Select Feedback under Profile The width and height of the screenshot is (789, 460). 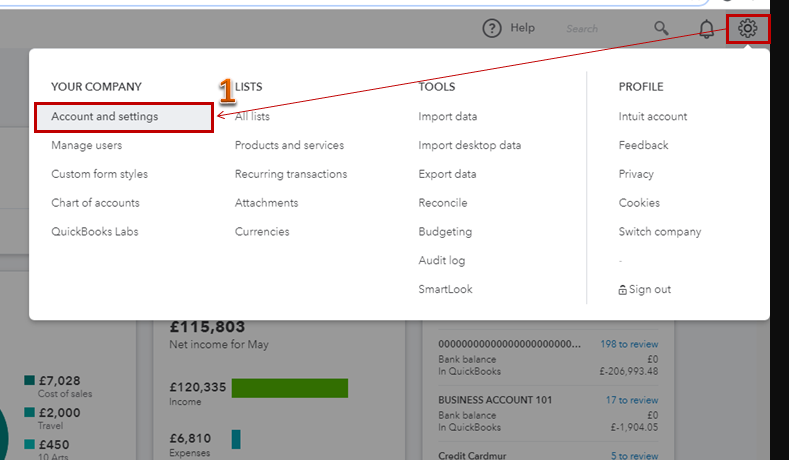coord(644,145)
